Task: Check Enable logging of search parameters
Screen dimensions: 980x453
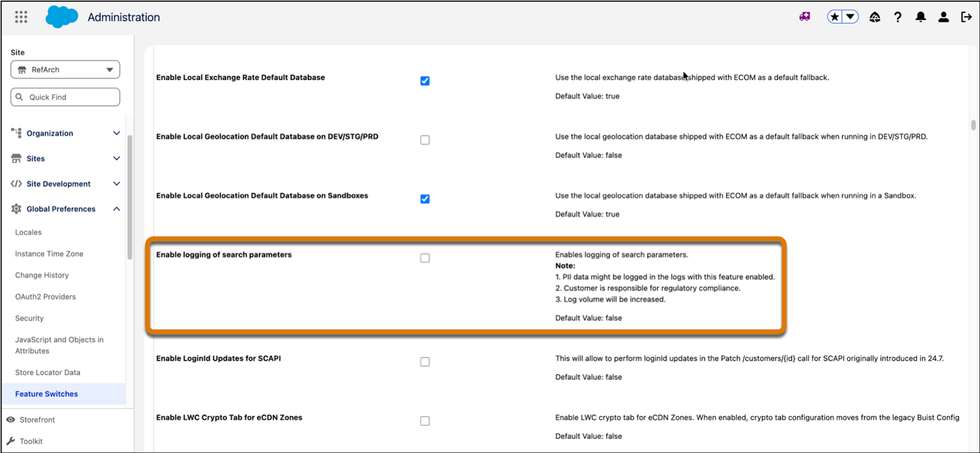Action: pos(425,258)
